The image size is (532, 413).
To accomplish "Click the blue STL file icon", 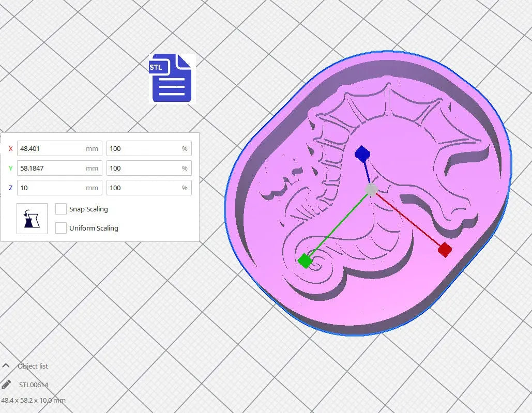I will click(x=172, y=79).
